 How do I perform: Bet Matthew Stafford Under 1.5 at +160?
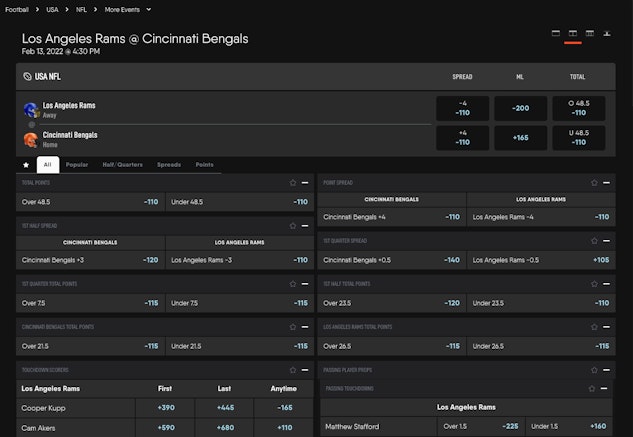click(569, 426)
